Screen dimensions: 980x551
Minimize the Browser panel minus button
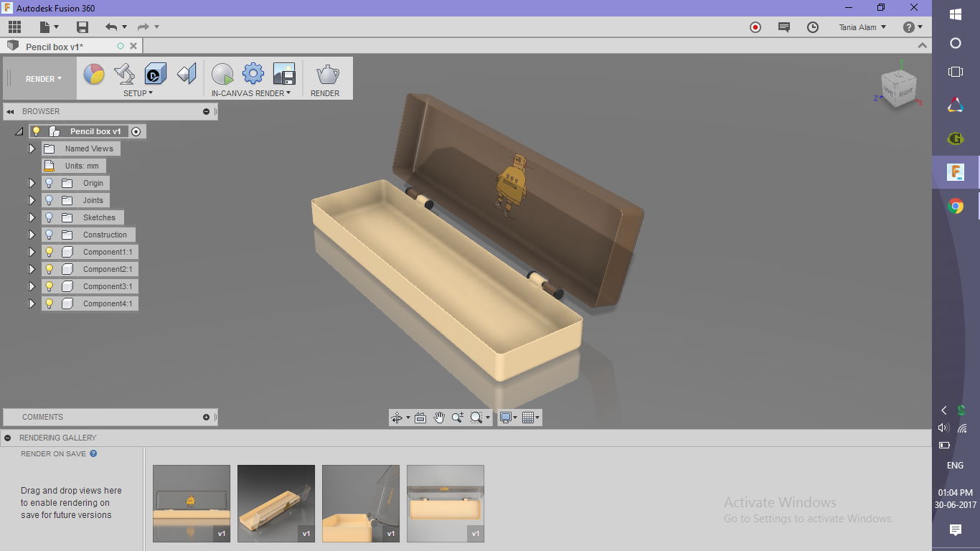tap(207, 111)
